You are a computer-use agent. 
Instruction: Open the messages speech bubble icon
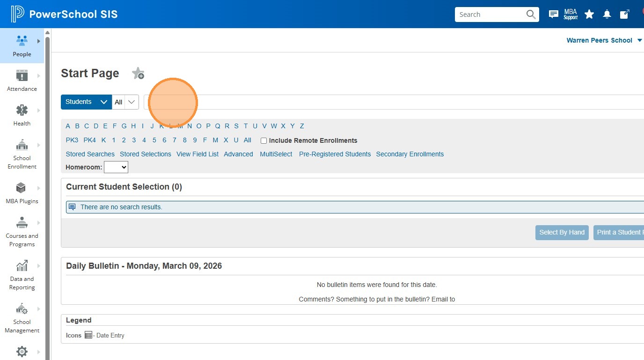pyautogui.click(x=553, y=15)
